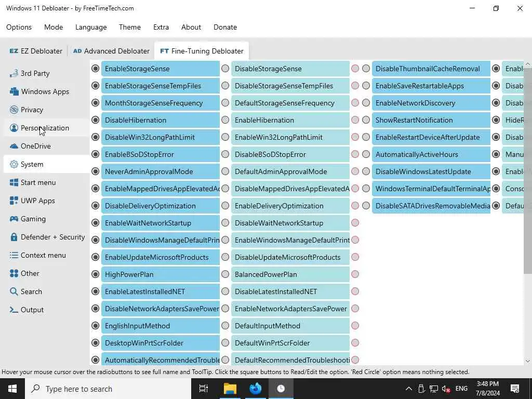
Task: Open the 3rd Party category icon
Action: (14, 73)
